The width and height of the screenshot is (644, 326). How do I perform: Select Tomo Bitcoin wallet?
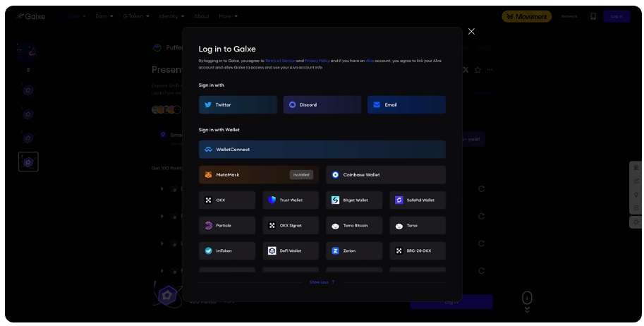(x=354, y=226)
